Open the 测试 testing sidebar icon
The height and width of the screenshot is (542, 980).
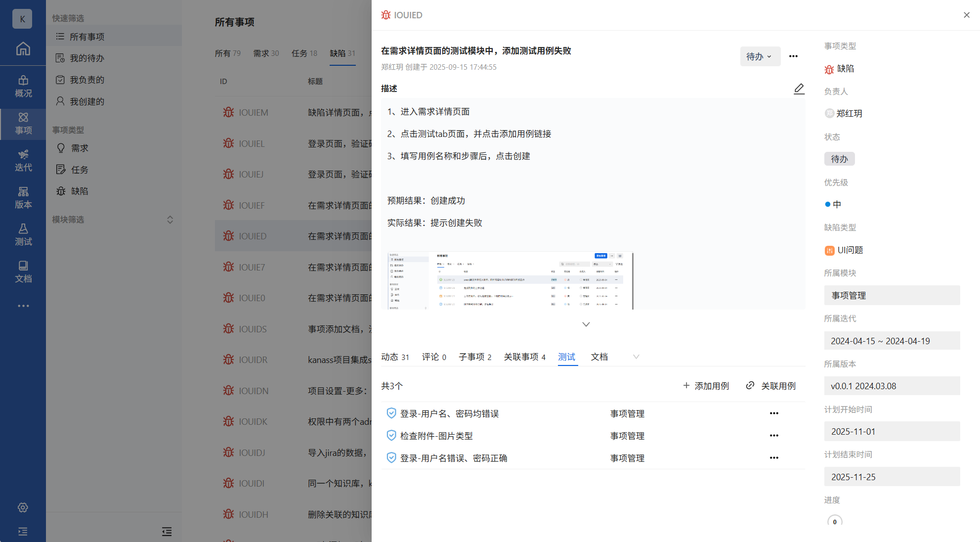pos(23,235)
